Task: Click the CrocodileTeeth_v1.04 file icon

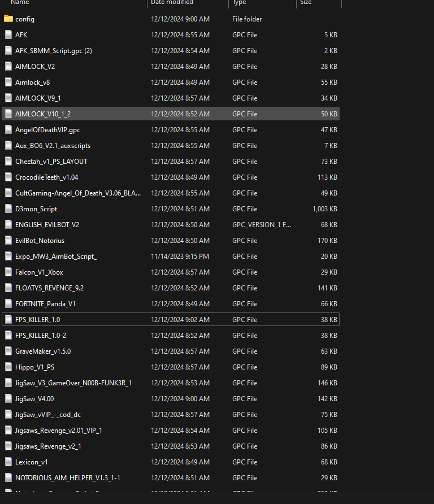Action: (x=8, y=177)
